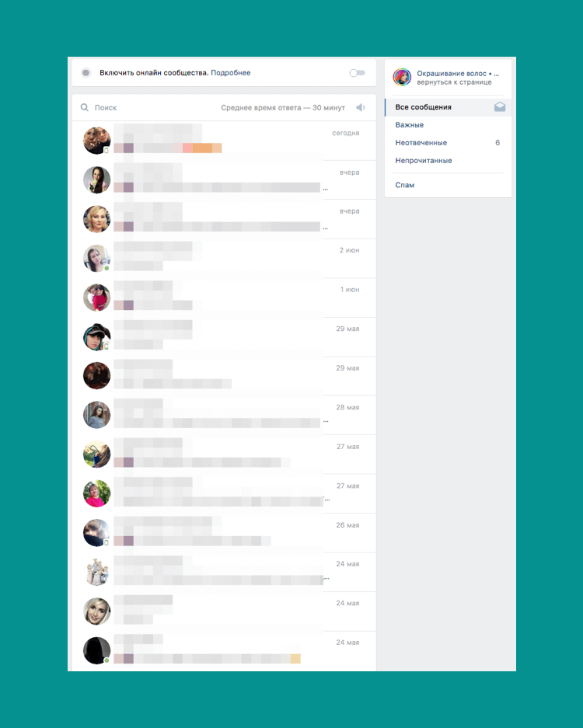Viewport: 583px width, 728px height.
Task: Click the вернуться к странице link
Action: coord(454,82)
